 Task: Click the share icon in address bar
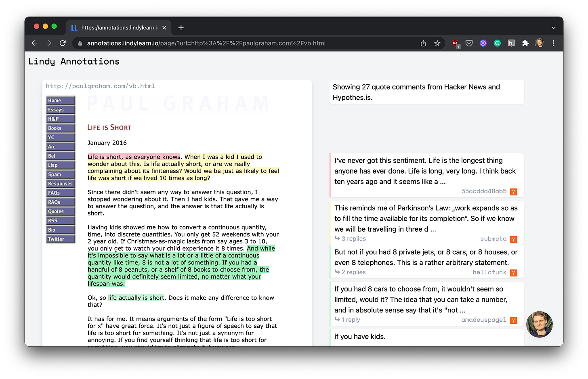coord(423,43)
